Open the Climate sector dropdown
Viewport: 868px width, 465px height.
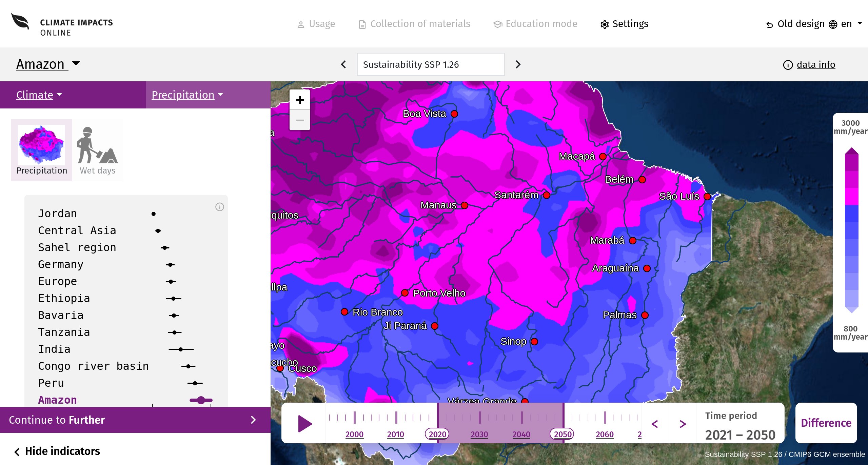tap(39, 95)
